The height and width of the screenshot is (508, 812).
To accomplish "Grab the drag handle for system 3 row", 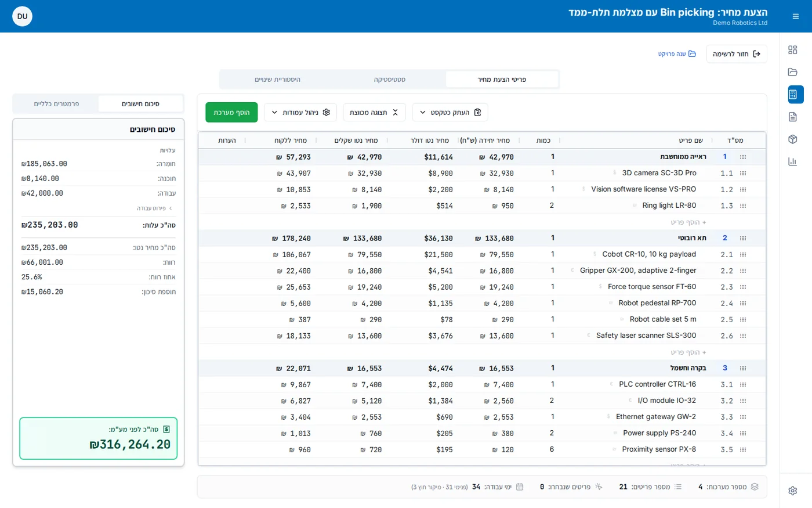I will pos(743,369).
